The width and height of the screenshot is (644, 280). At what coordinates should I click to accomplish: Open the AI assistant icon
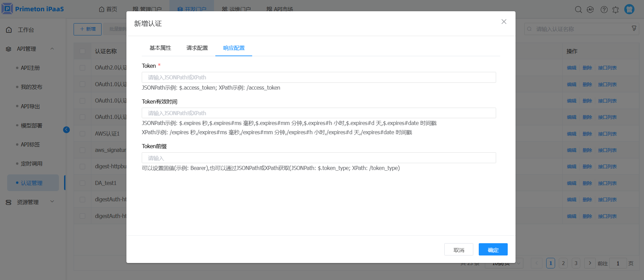(591, 10)
